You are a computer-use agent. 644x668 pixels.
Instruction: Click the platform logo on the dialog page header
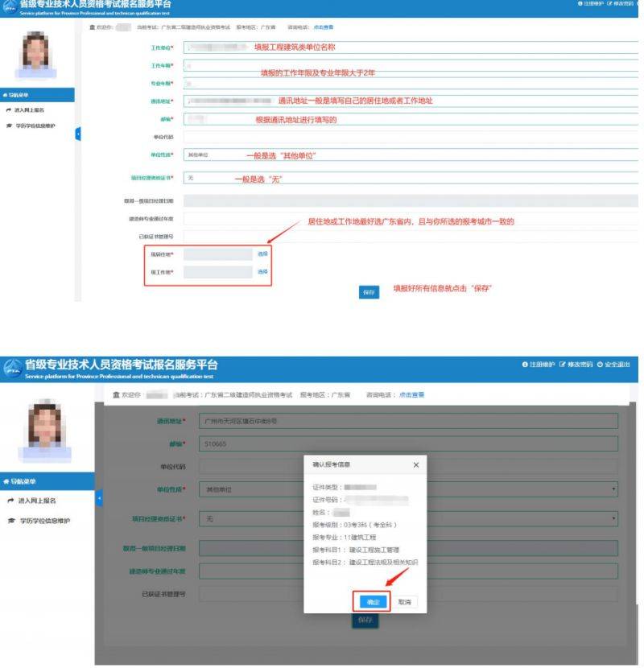(x=12, y=368)
